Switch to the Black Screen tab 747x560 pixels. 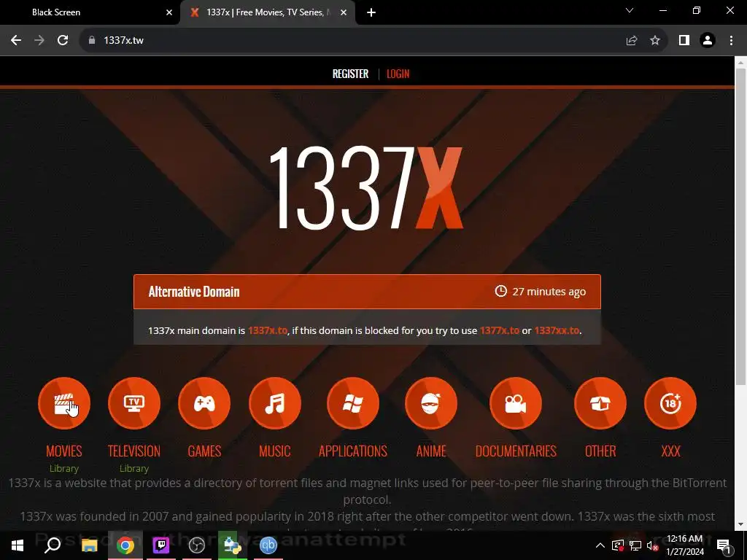(90, 12)
